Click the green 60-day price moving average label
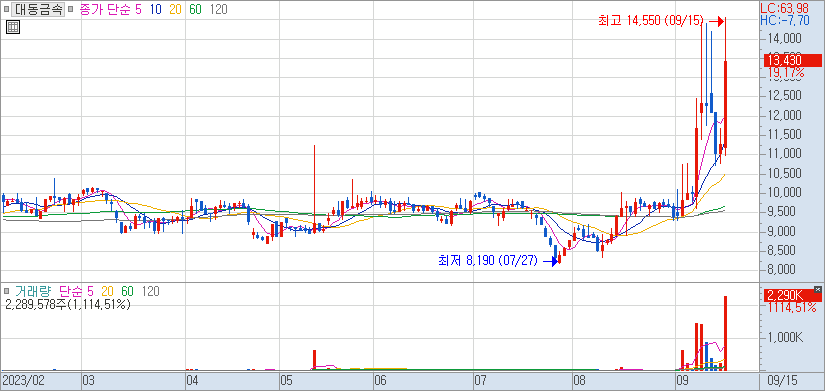The image size is (825, 391). [x=195, y=9]
